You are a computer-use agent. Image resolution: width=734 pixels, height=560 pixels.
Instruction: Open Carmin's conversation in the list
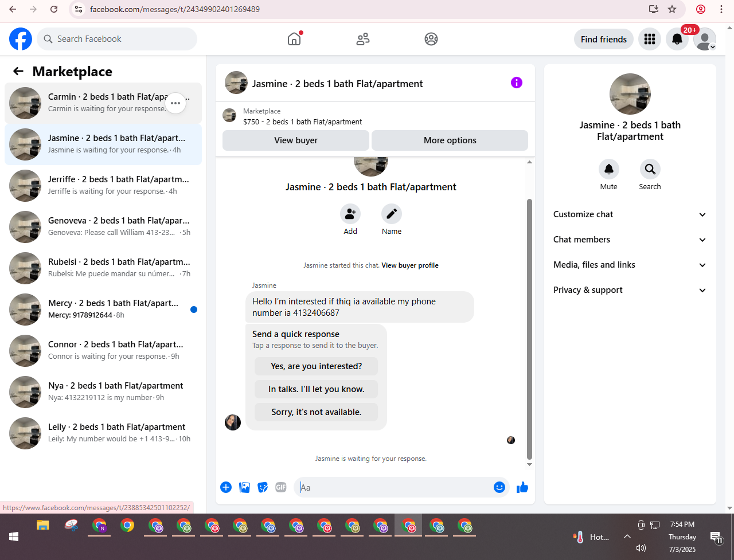click(x=103, y=103)
